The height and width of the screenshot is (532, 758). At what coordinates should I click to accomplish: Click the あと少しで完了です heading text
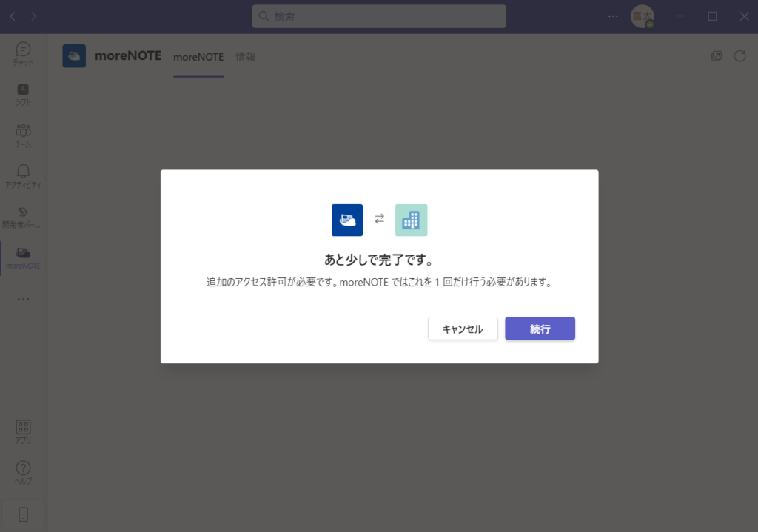[x=379, y=260]
